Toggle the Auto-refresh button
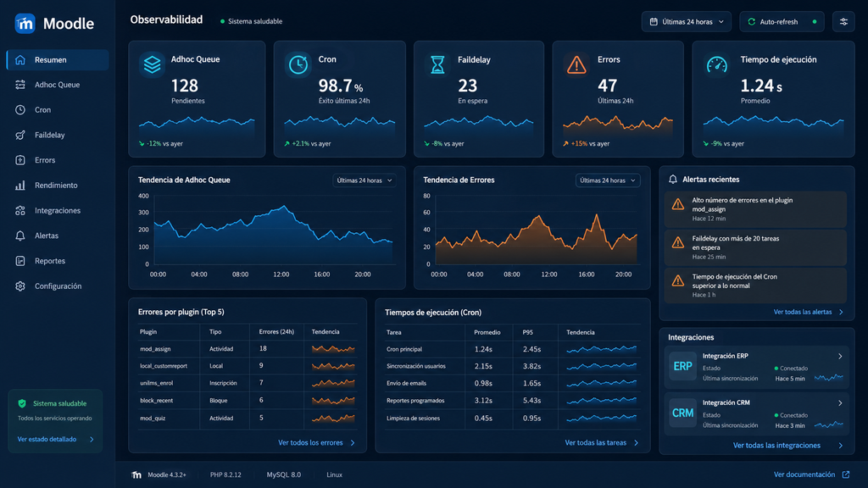 (782, 21)
